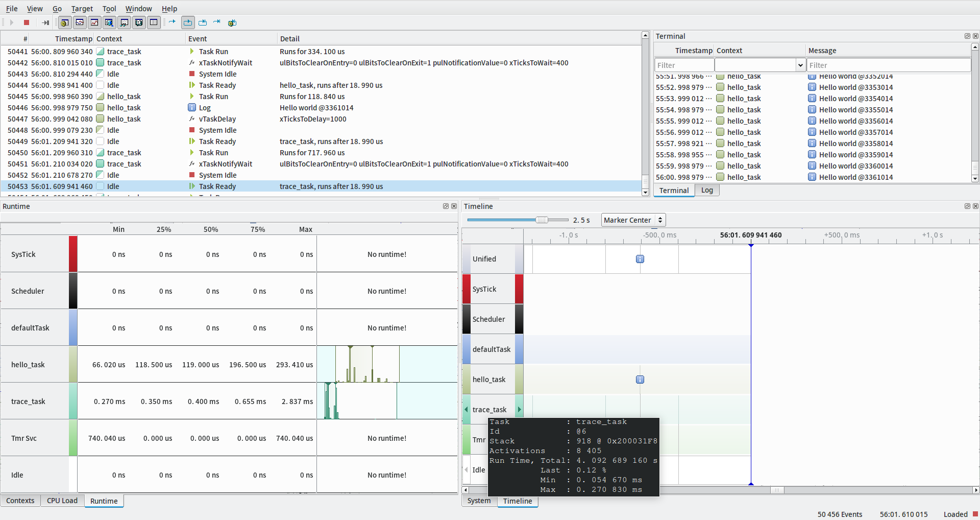Adjust the Timeline zoom slider handle

pyautogui.click(x=543, y=220)
